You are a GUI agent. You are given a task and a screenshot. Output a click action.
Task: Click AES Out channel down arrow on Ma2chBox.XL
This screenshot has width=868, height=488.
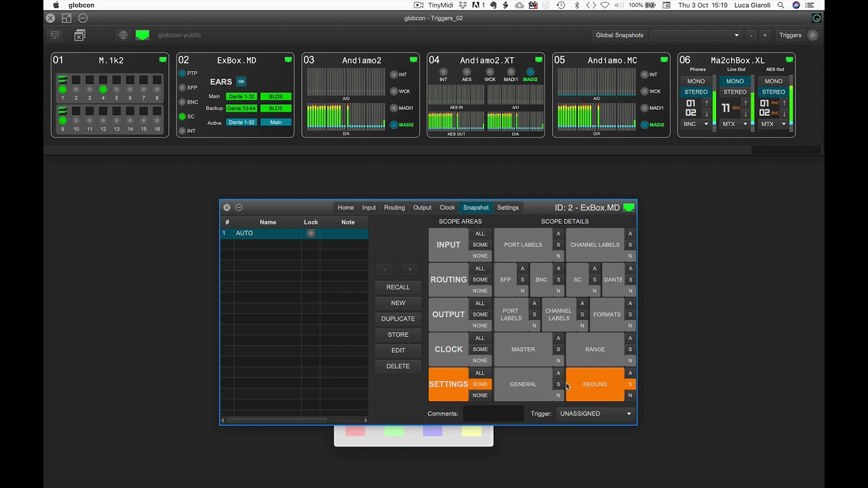[x=785, y=113]
